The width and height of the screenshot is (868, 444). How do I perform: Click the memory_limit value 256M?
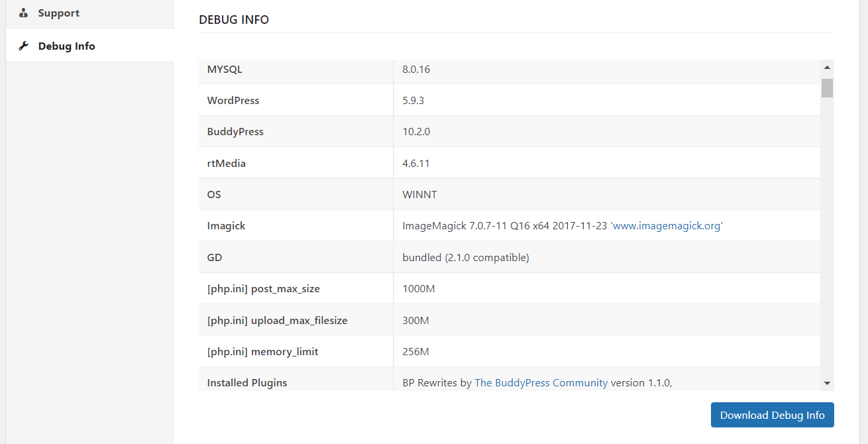pos(415,352)
